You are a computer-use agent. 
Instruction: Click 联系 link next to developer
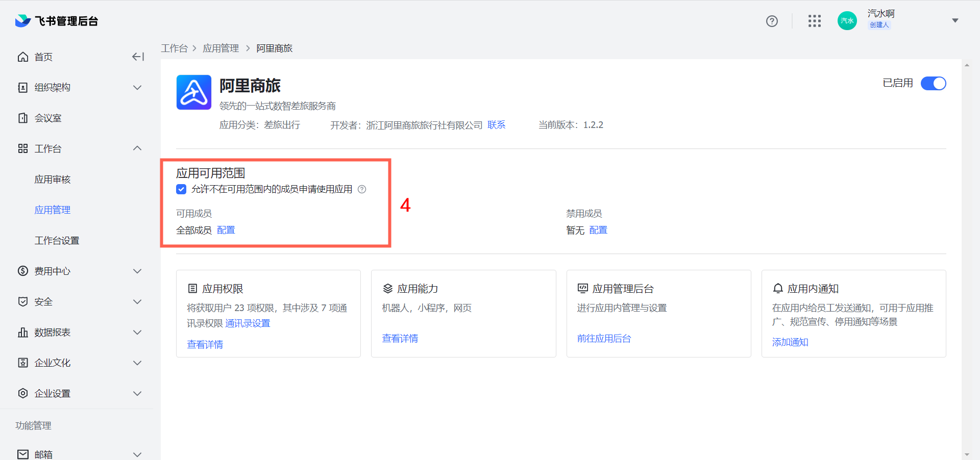click(496, 125)
